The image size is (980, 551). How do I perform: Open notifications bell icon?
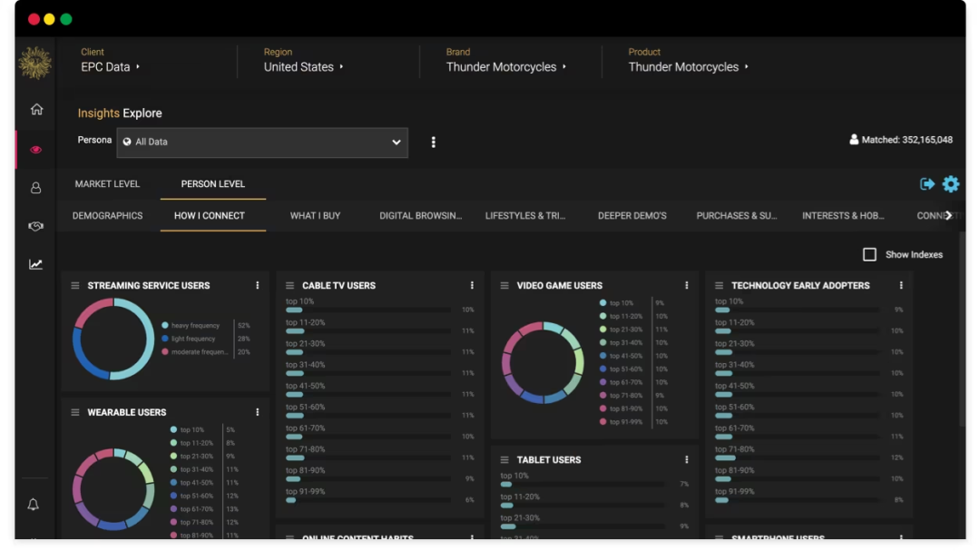(34, 504)
